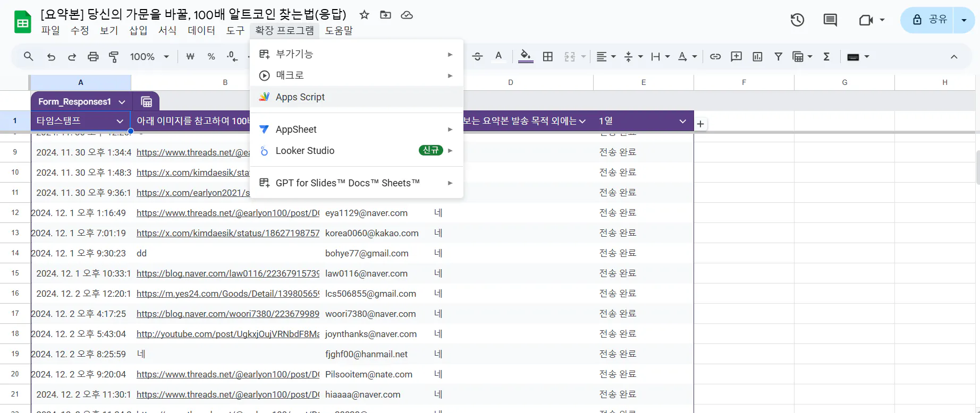The width and height of the screenshot is (980, 413).
Task: Expand the 매크로 submenu
Action: (x=357, y=75)
